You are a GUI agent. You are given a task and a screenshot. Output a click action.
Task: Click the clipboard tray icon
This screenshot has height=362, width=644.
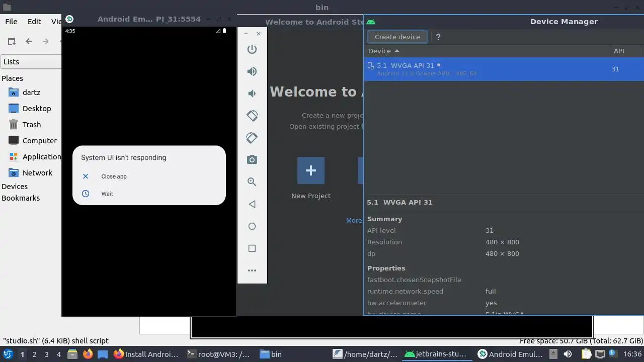587,354
